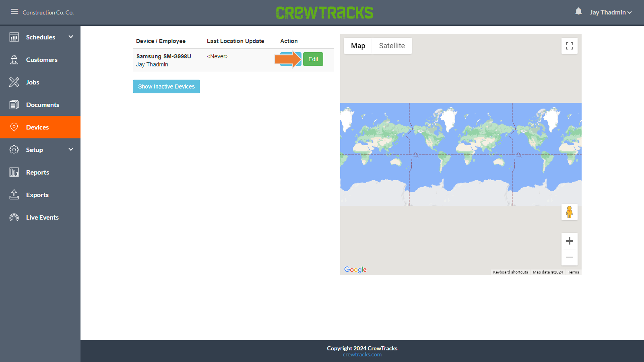Switch map to Map view

point(358,46)
